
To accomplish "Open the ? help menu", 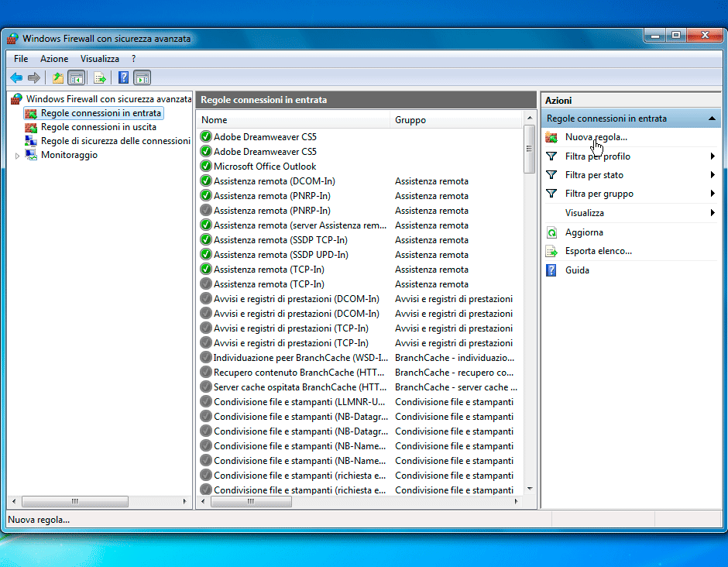I will click(x=134, y=59).
